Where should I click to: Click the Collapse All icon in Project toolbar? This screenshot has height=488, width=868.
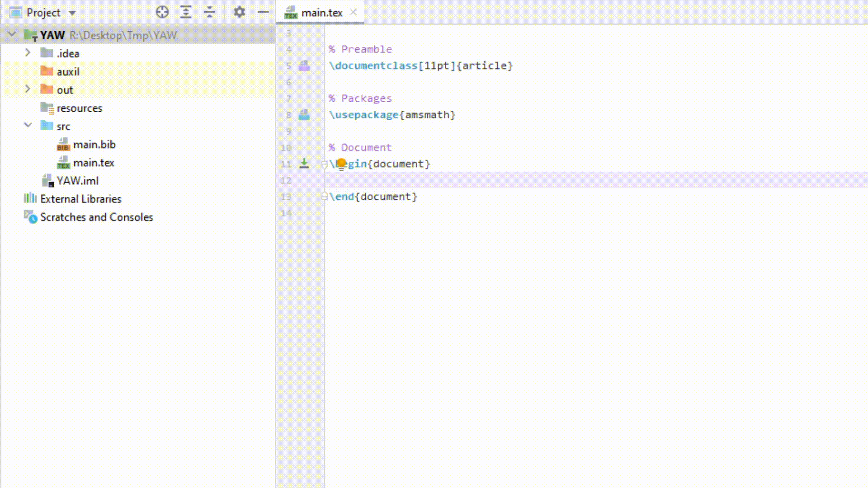[209, 12]
